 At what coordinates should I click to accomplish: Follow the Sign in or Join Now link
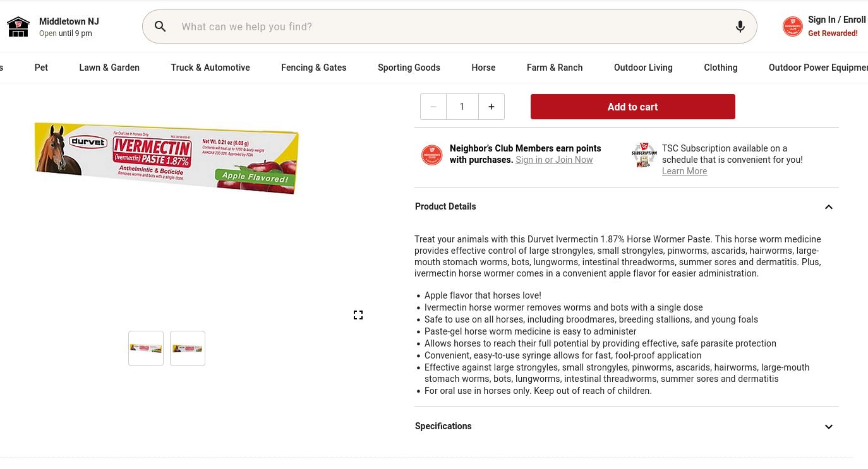coord(554,160)
